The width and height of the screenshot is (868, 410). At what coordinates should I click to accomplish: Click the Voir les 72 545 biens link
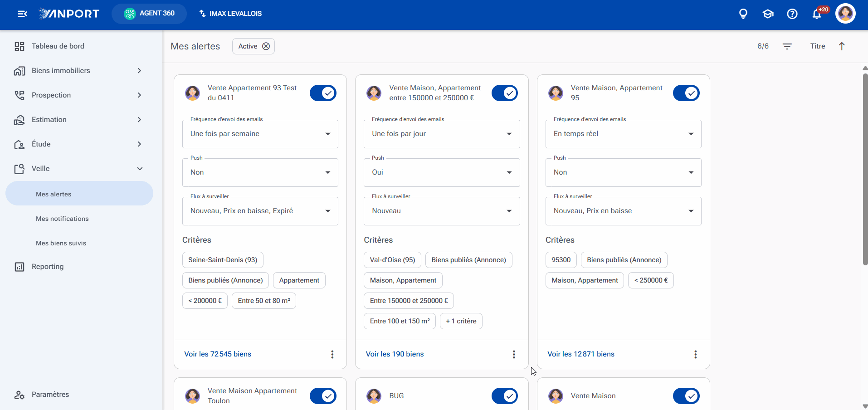[x=218, y=354]
